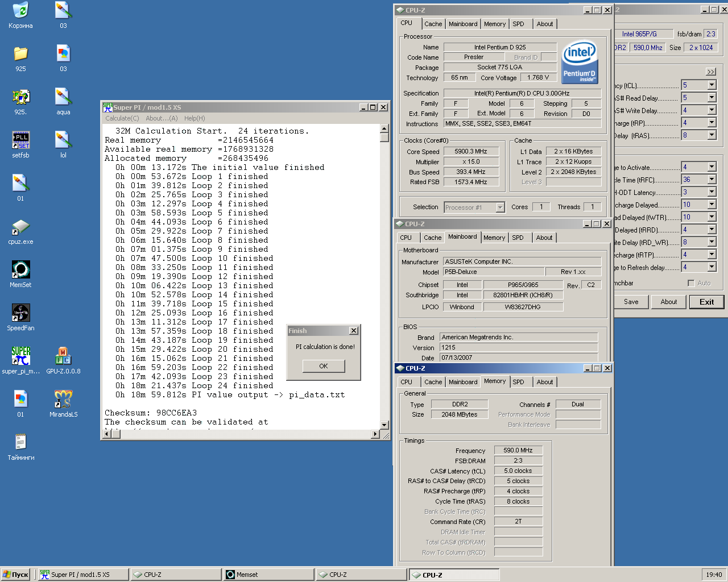Open the Тайминги text file icon
Screen dimensions: 728x582
pyautogui.click(x=20, y=447)
